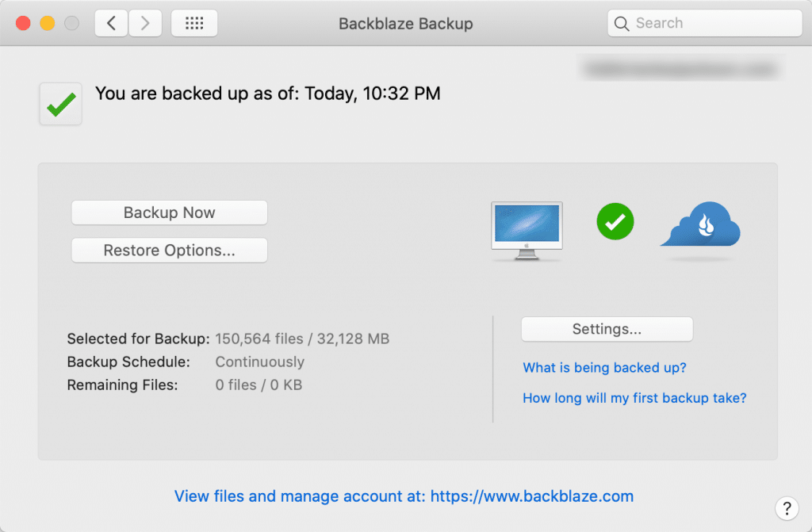The image size is (812, 532).
Task: Click 'How long will my first backup take?'
Action: click(x=634, y=398)
